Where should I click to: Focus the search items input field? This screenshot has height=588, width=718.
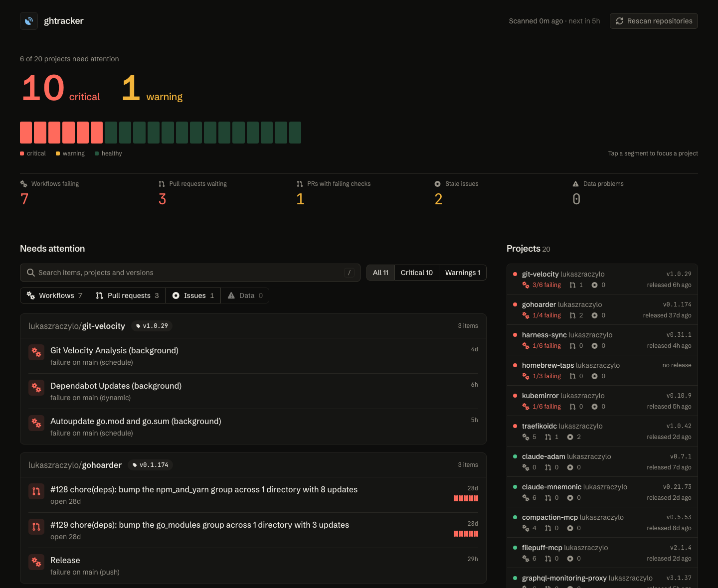(190, 273)
